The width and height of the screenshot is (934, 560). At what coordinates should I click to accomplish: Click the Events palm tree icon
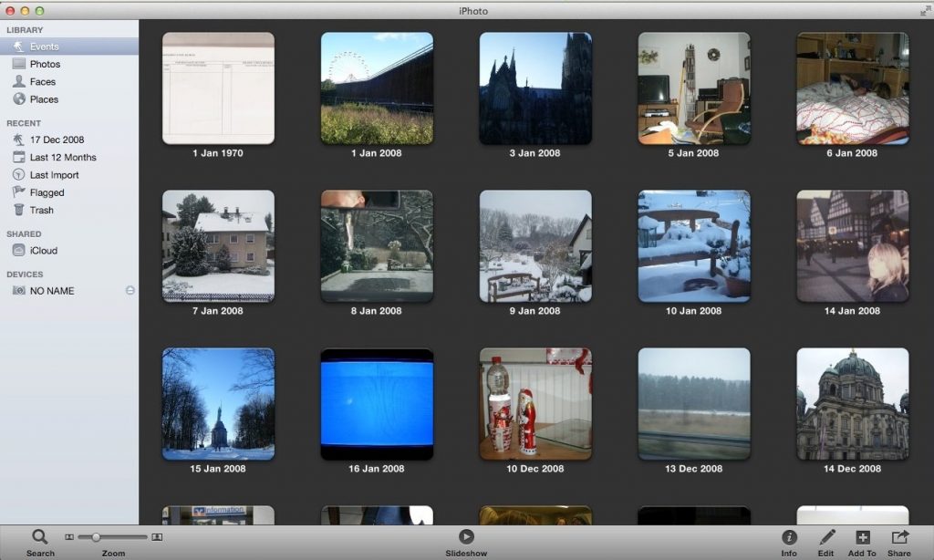19,47
